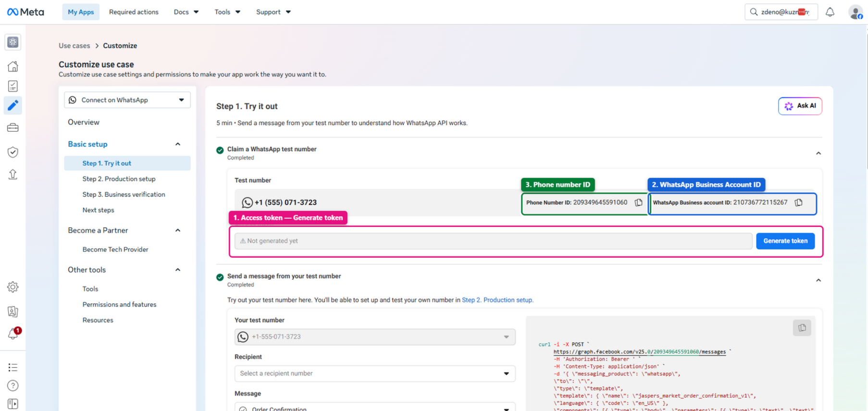868x411 pixels.
Task: Click the Generate token button
Action: tap(785, 241)
